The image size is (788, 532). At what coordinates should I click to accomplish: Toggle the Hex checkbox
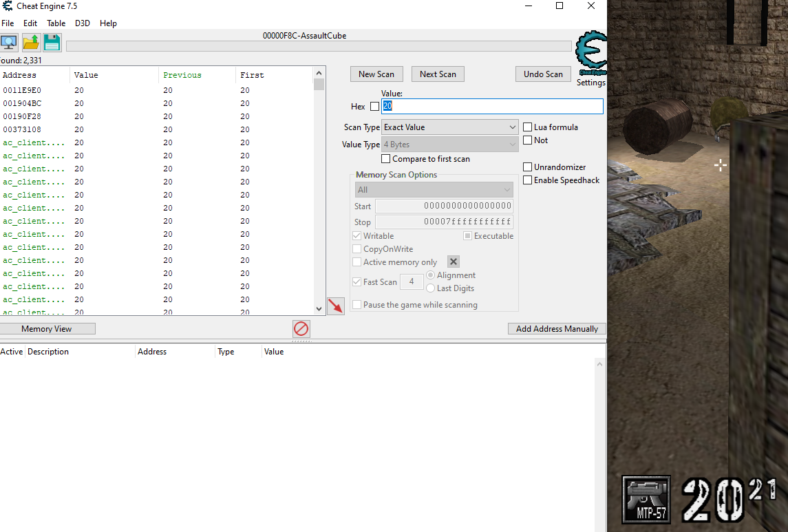[374, 107]
